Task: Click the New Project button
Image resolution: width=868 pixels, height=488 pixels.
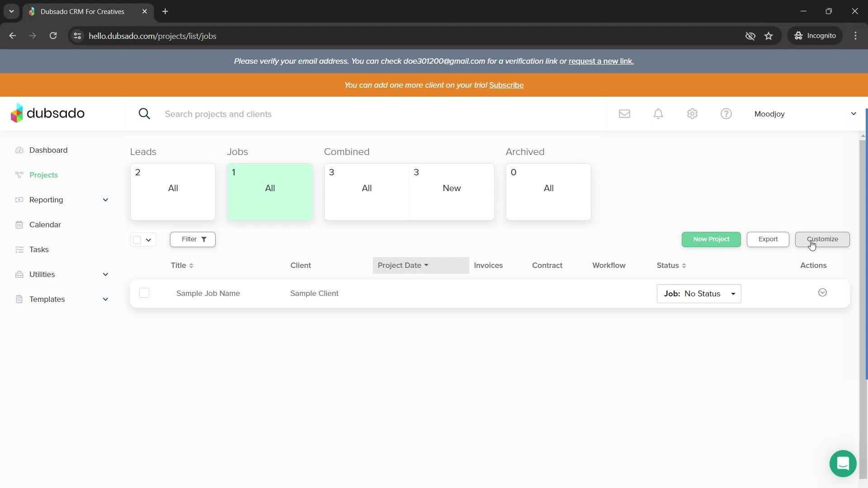Action: [x=711, y=239]
